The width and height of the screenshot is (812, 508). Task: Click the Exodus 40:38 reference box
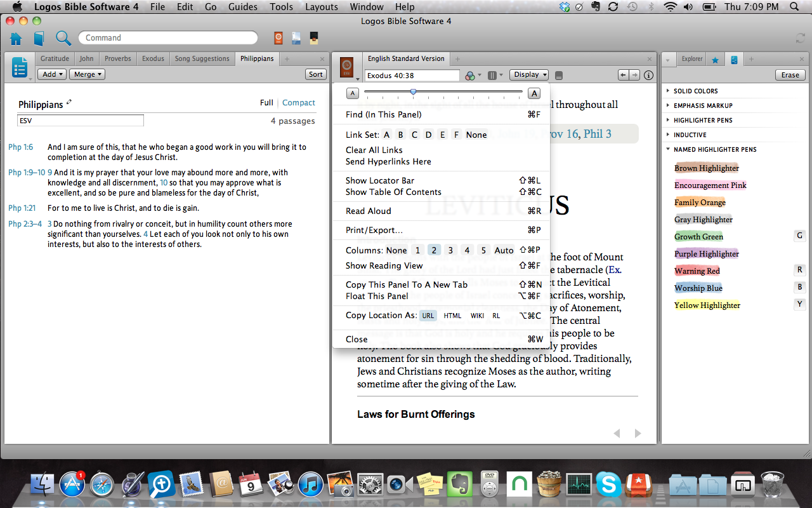coord(412,76)
